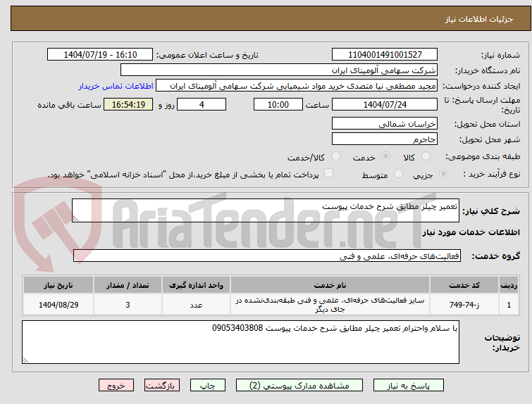
Task: Click the توضیحات خریدار text area
Action: click(x=240, y=342)
